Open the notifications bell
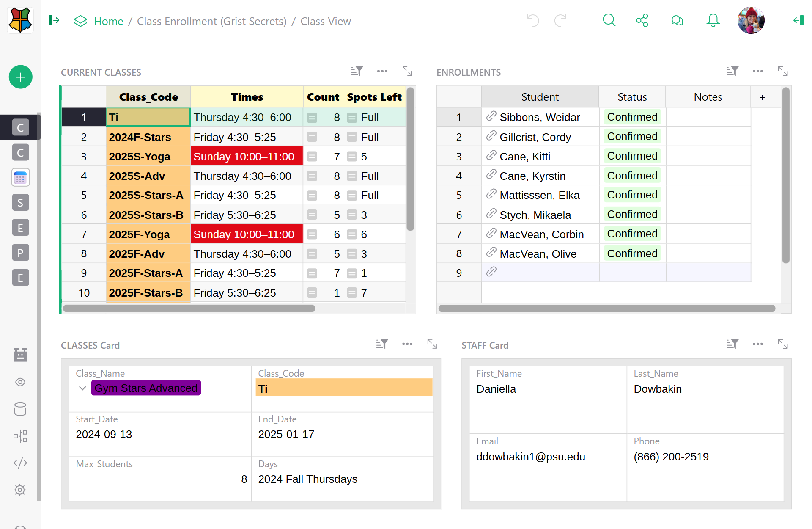Viewport: 812px width, 529px height. click(x=713, y=20)
